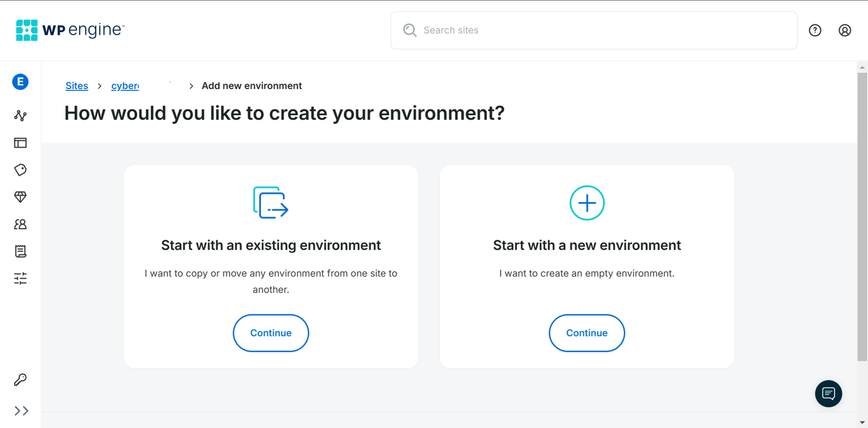
Task: Click 'Start with an existing environment' heading
Action: pos(271,245)
